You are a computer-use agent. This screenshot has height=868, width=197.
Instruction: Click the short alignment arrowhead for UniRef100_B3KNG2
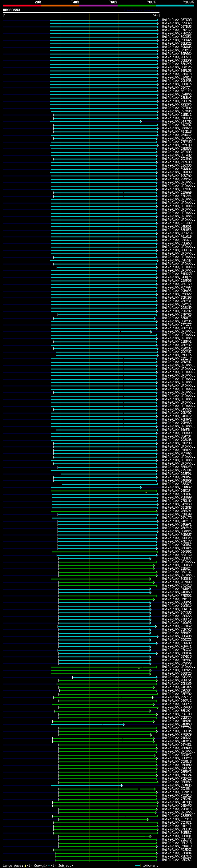(141, 487)
